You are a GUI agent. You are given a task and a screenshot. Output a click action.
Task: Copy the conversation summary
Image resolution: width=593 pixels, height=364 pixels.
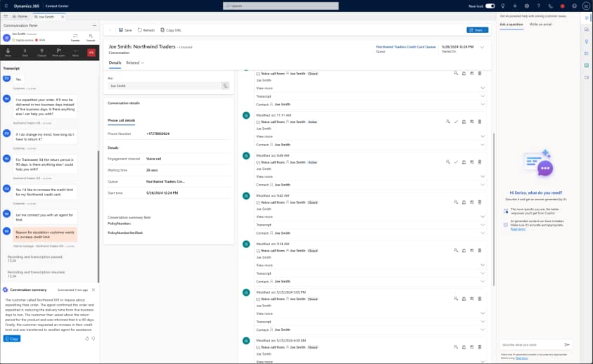point(11,338)
